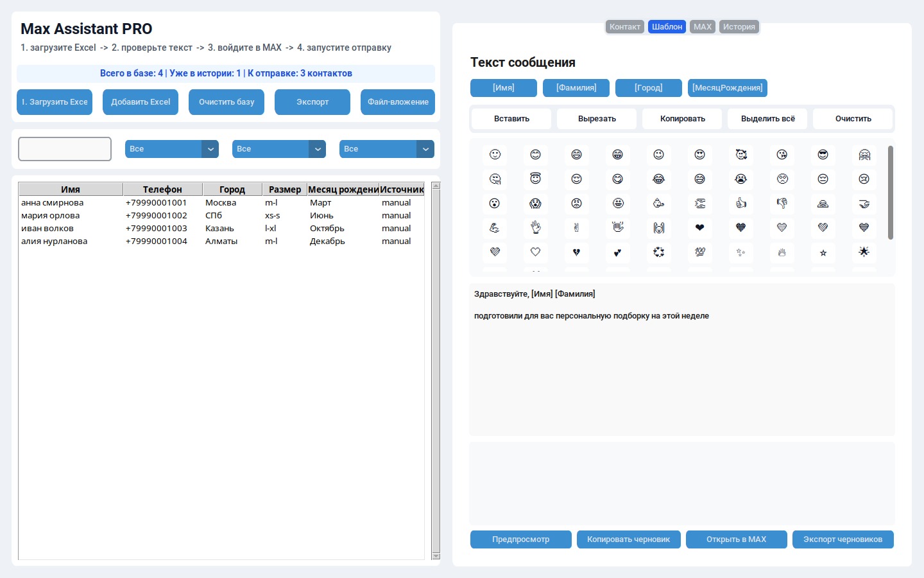Click Открыть в MAX button

coord(737,539)
